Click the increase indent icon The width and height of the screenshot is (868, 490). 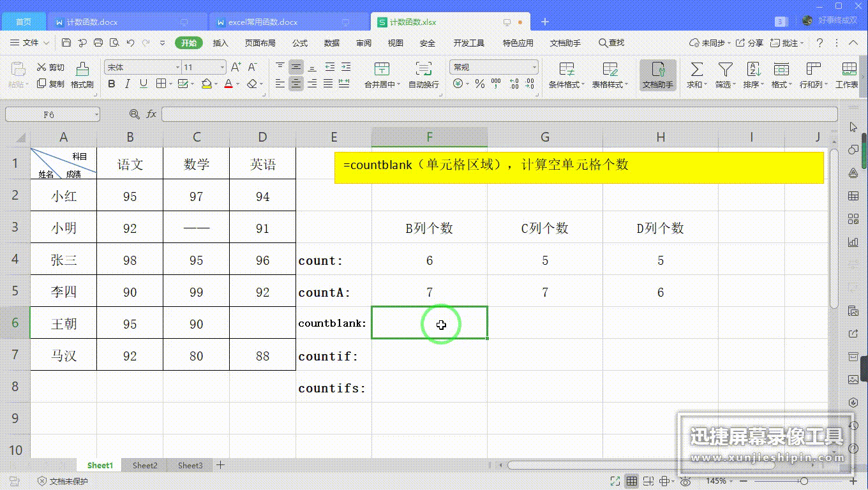pos(345,67)
